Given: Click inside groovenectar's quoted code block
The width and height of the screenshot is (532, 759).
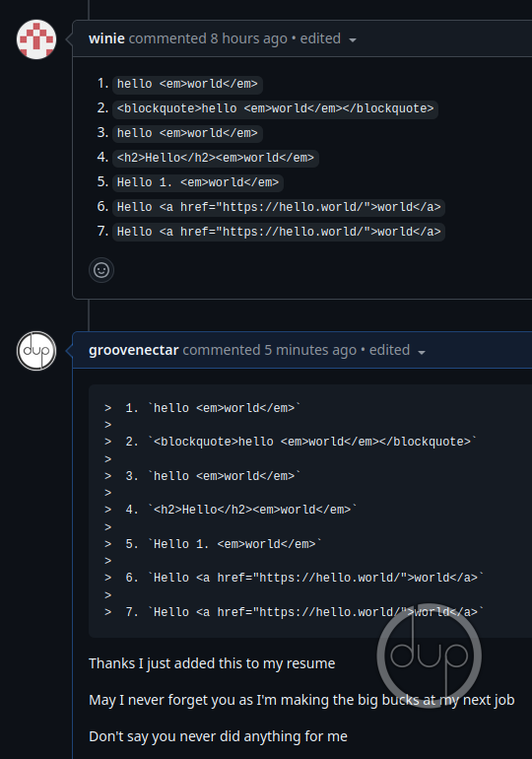Looking at the screenshot, I should [x=310, y=511].
